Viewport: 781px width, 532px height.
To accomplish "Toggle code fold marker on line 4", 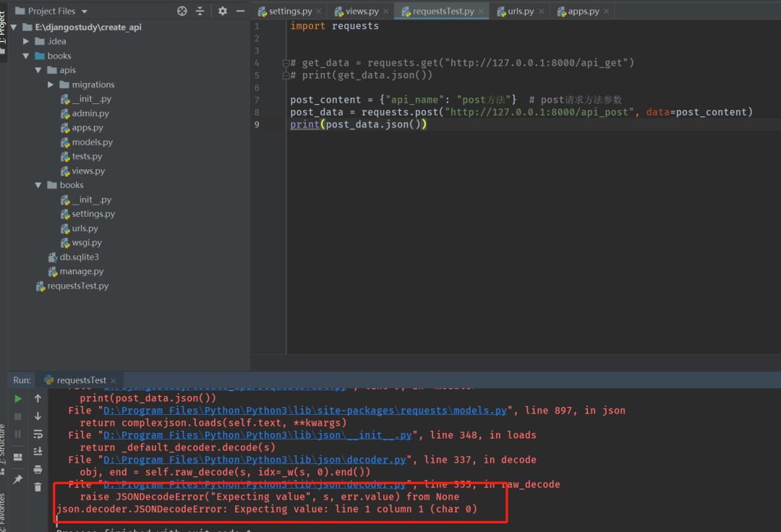I will pos(286,63).
